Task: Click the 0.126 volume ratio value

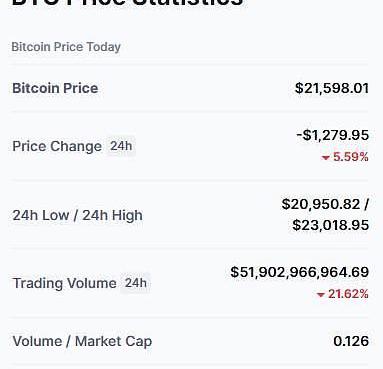Action: coord(351,341)
